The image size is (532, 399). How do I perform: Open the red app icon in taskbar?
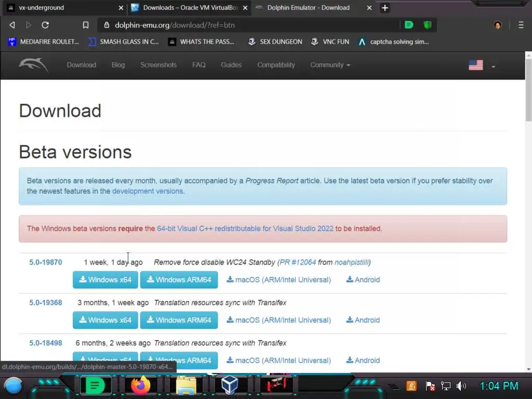pos(277,385)
